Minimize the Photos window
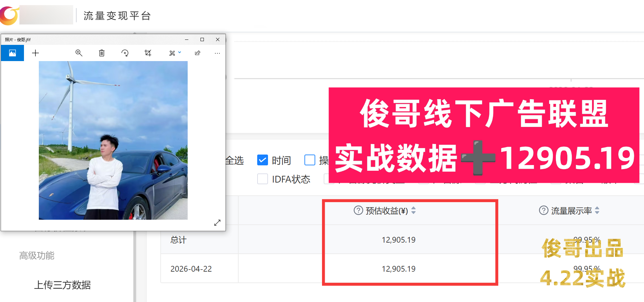This screenshot has height=302, width=644. 187,39
